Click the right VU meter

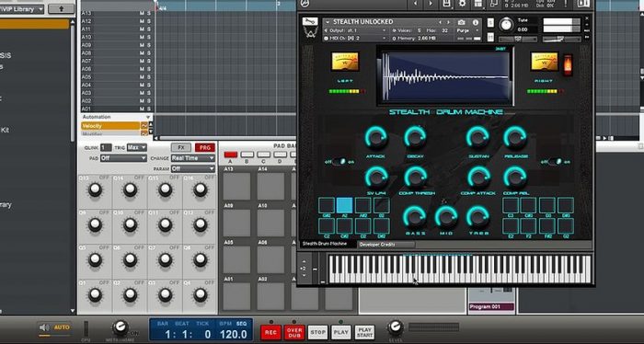(x=545, y=62)
